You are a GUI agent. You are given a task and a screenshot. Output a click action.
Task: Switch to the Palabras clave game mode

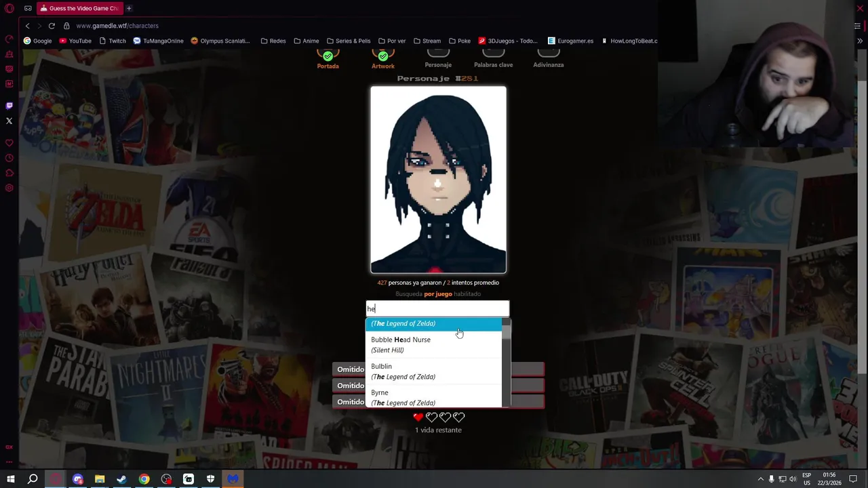(493, 60)
